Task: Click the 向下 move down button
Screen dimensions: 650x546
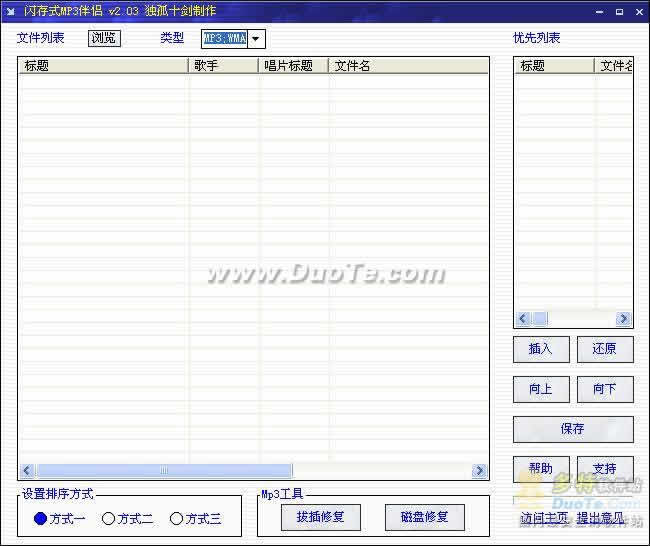Action: click(605, 389)
